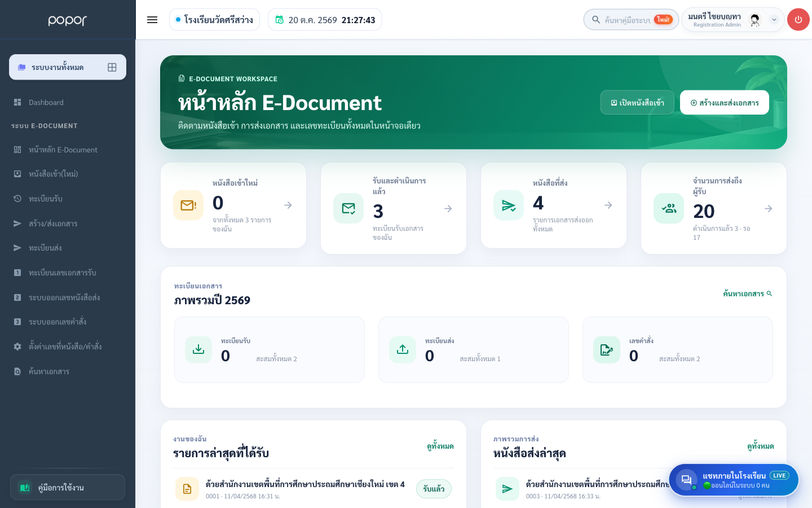Click the red power logout icon
Image resolution: width=812 pixels, height=508 pixels.
click(798, 20)
